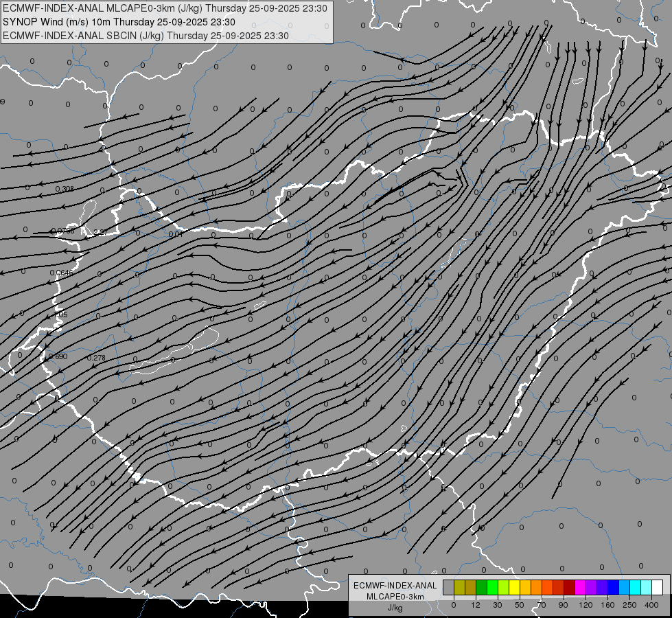Select the white legend swatch

click(658, 587)
